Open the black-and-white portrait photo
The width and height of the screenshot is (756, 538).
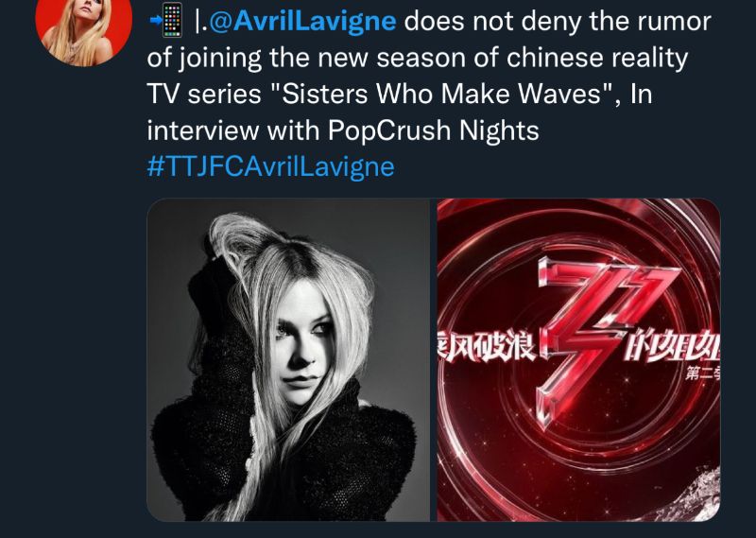point(288,360)
